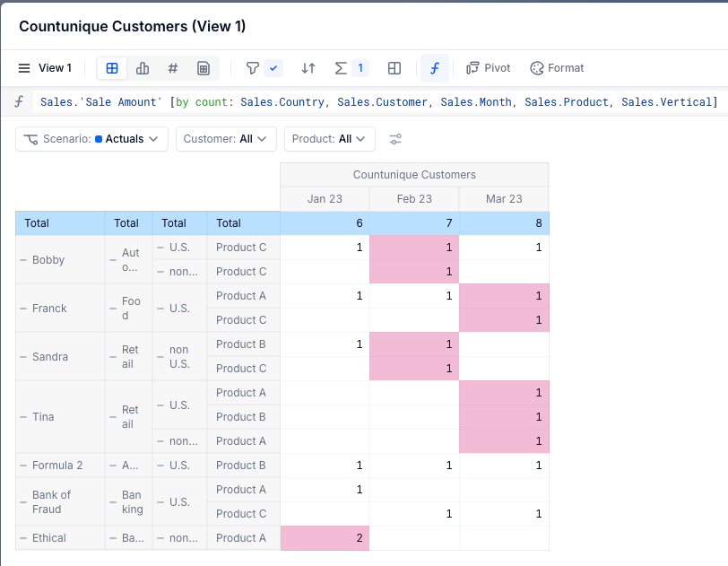Click the totals count badge showing 1
The height and width of the screenshot is (566, 728).
[360, 68]
